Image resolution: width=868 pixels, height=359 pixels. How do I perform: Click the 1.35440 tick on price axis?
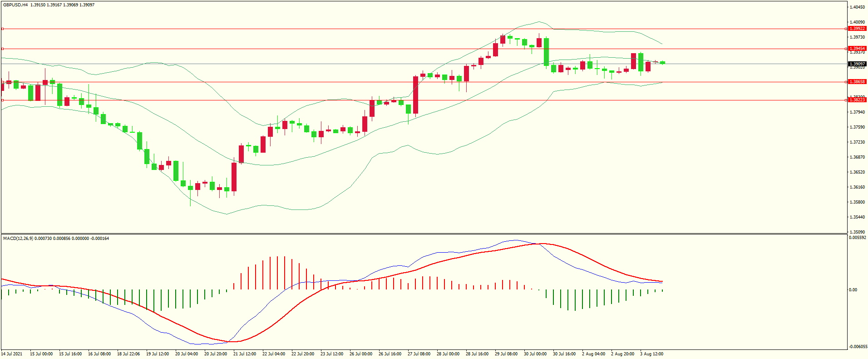click(x=857, y=217)
